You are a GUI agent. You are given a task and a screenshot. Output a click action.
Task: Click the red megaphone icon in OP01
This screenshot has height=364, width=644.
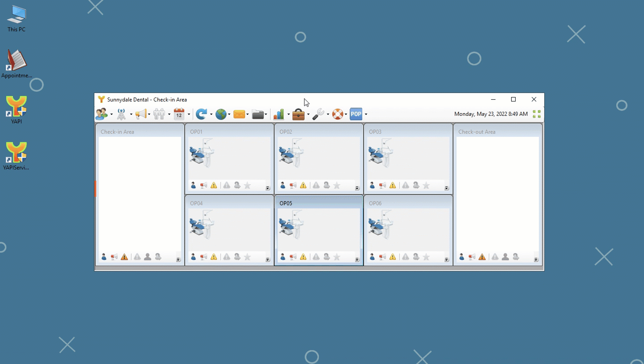(x=203, y=185)
